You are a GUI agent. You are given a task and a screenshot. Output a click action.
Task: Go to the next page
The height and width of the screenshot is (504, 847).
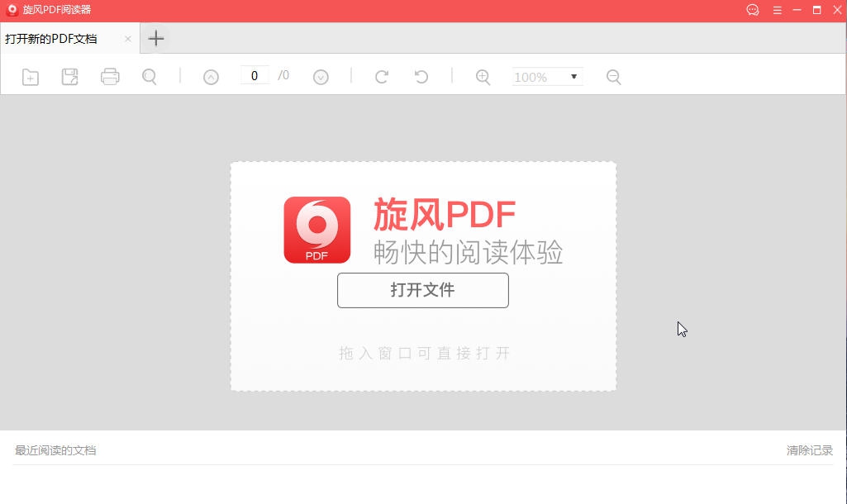click(x=321, y=76)
